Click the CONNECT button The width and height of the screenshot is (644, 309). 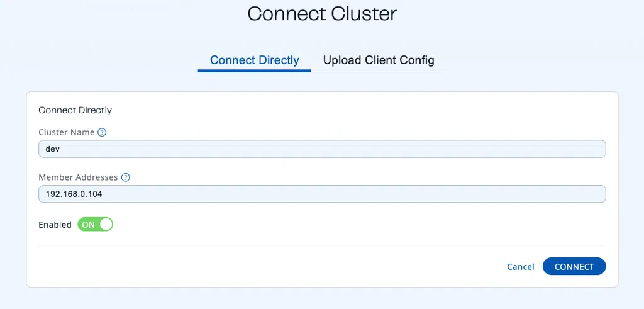[574, 266]
